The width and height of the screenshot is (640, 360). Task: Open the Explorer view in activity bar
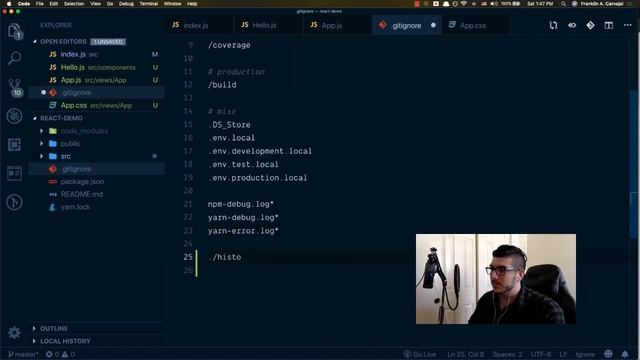coord(14,30)
